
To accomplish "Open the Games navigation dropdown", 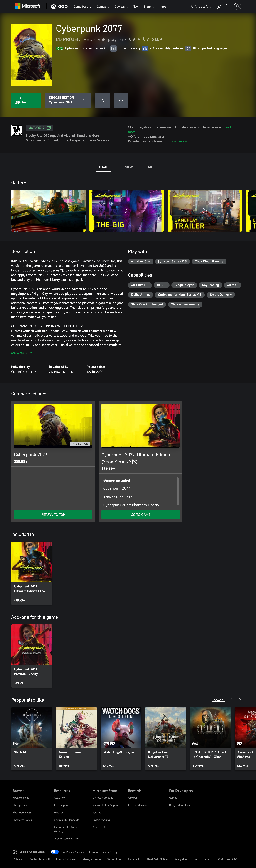I will pyautogui.click(x=102, y=6).
